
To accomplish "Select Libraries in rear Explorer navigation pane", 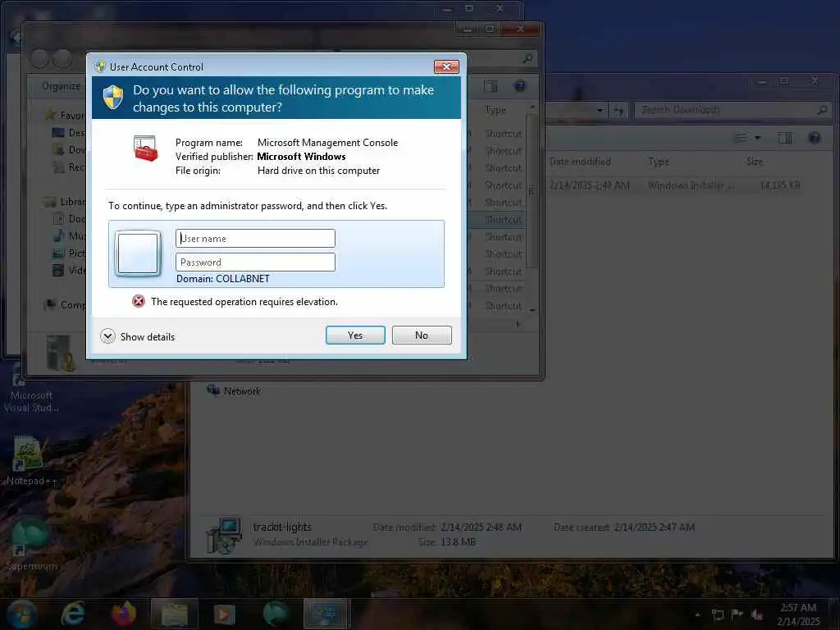I will (66, 202).
